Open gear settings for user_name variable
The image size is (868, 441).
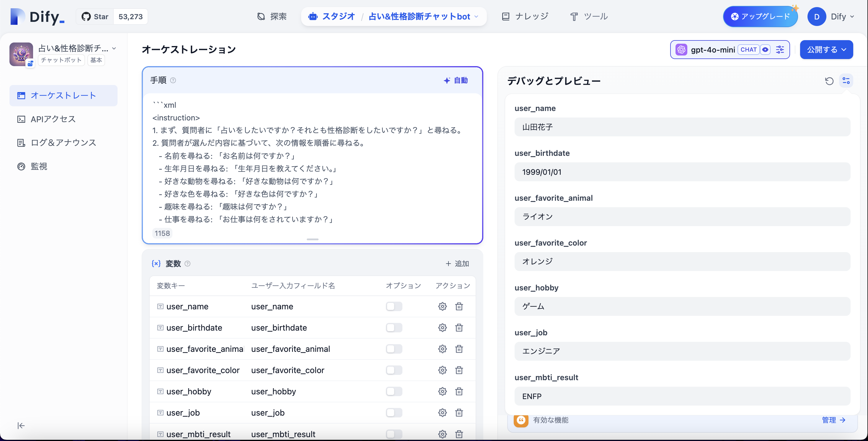442,307
